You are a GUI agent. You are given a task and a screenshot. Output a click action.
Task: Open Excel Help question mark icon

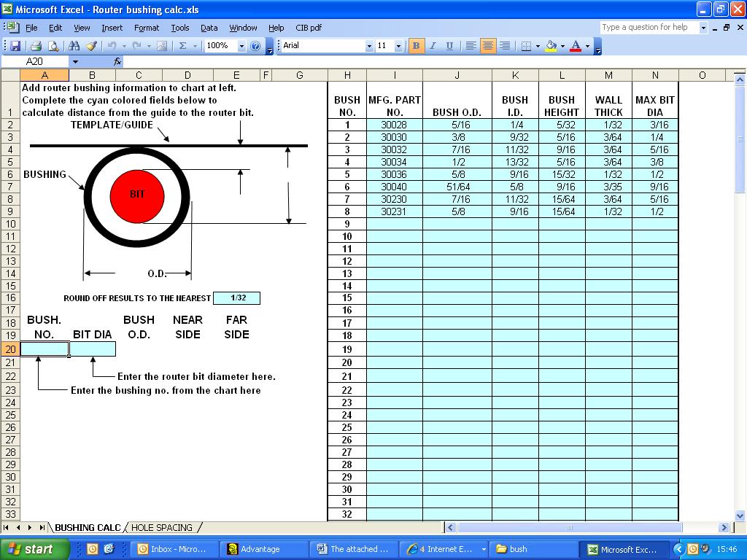click(x=255, y=46)
